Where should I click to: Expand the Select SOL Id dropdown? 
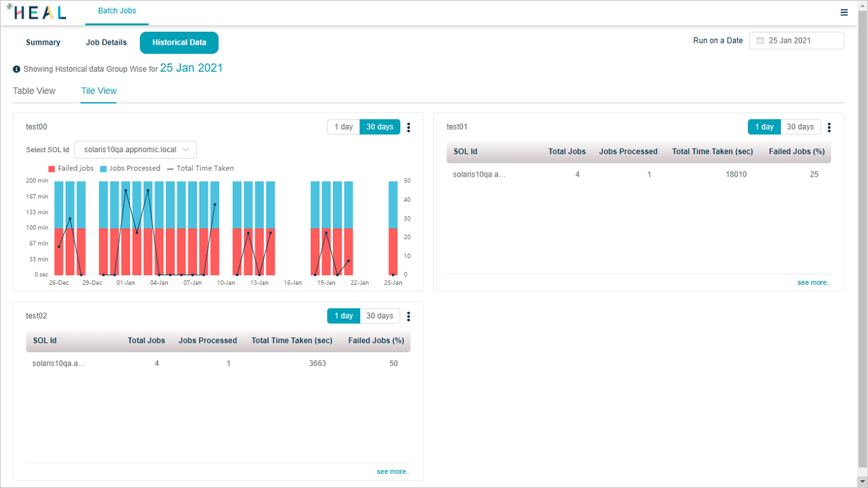[x=135, y=150]
